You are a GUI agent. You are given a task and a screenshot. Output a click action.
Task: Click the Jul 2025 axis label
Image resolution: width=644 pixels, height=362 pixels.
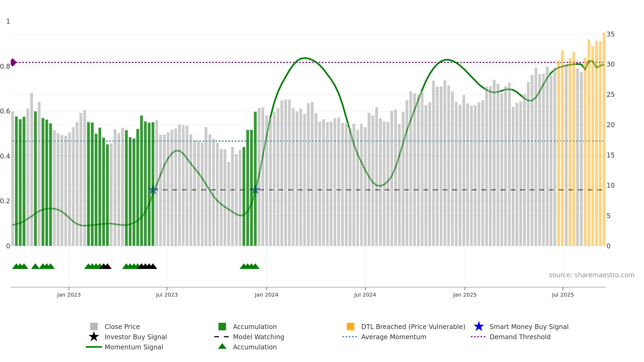point(563,295)
